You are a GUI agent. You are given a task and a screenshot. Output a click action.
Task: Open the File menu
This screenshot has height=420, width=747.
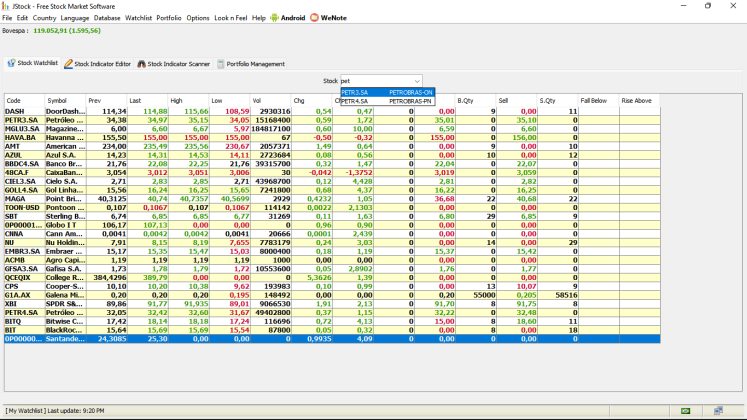[x=7, y=18]
